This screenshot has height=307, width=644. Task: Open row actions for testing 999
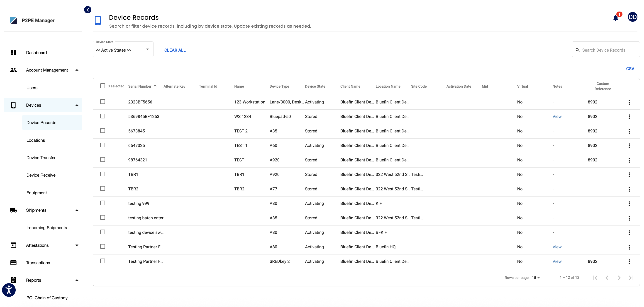click(629, 203)
